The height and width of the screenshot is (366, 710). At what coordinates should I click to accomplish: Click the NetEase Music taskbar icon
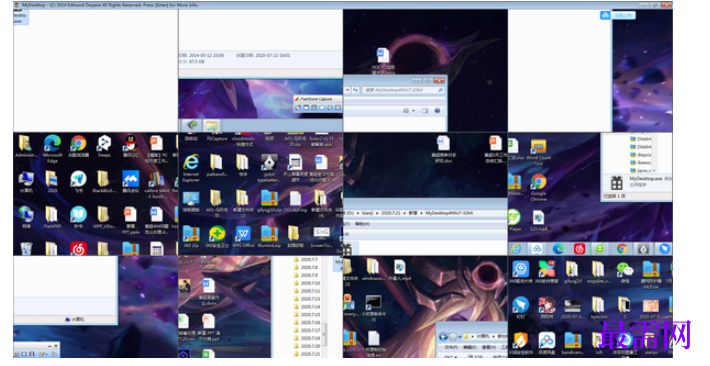coord(580,248)
